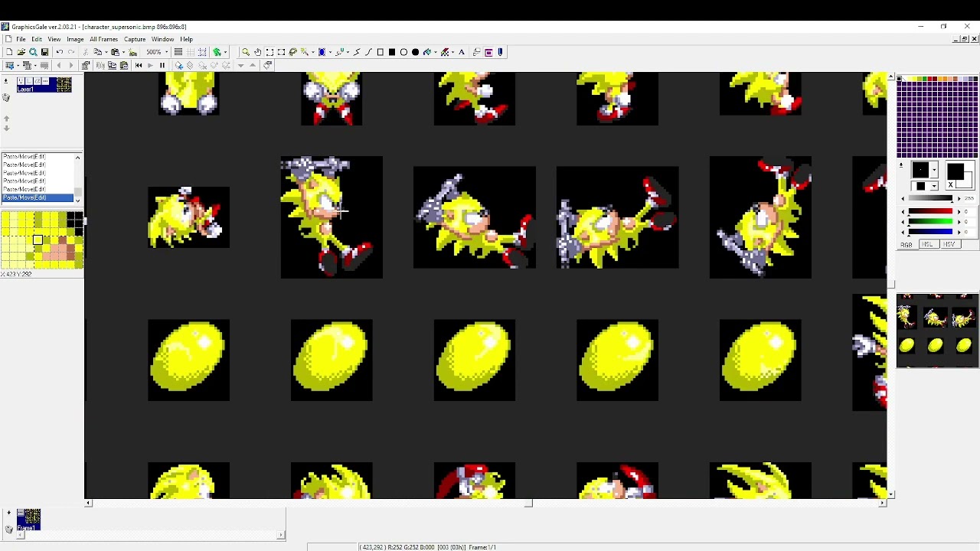Move layer up with the up arrow

pos(6,119)
